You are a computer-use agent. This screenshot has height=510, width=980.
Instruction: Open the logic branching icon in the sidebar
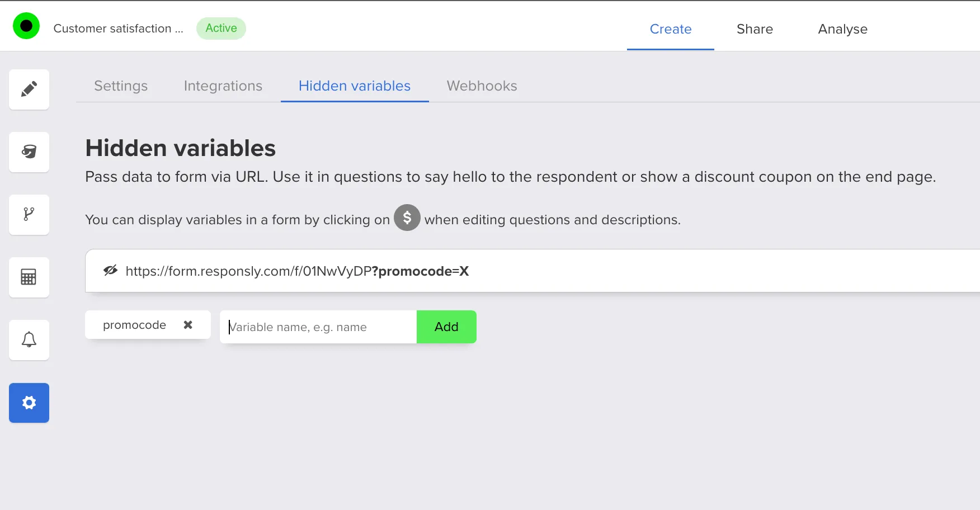29,215
